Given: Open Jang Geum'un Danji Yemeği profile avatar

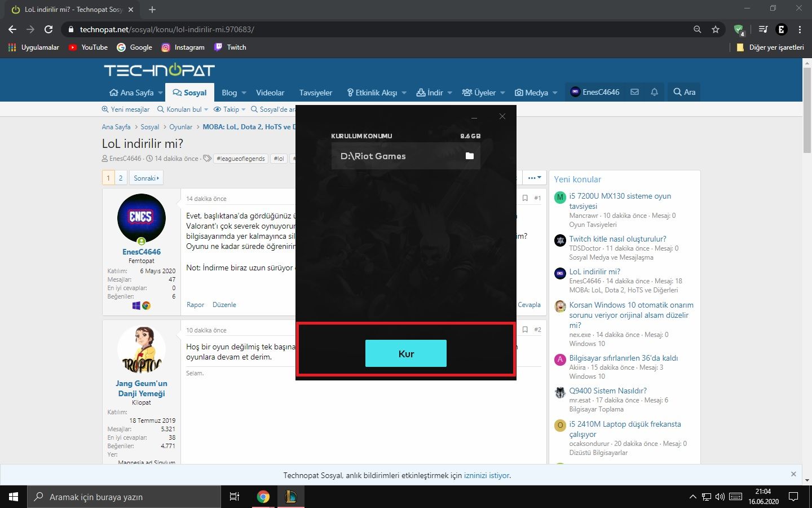Looking at the screenshot, I should [x=142, y=350].
